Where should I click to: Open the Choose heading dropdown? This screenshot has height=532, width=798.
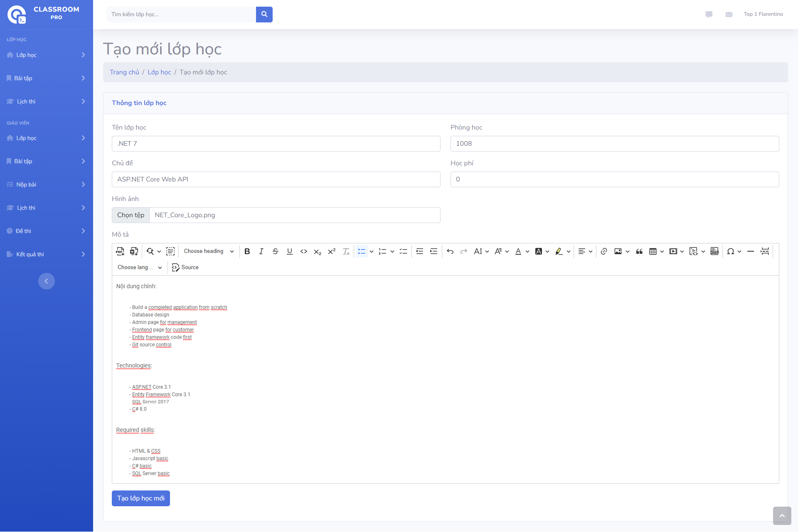tap(208, 251)
